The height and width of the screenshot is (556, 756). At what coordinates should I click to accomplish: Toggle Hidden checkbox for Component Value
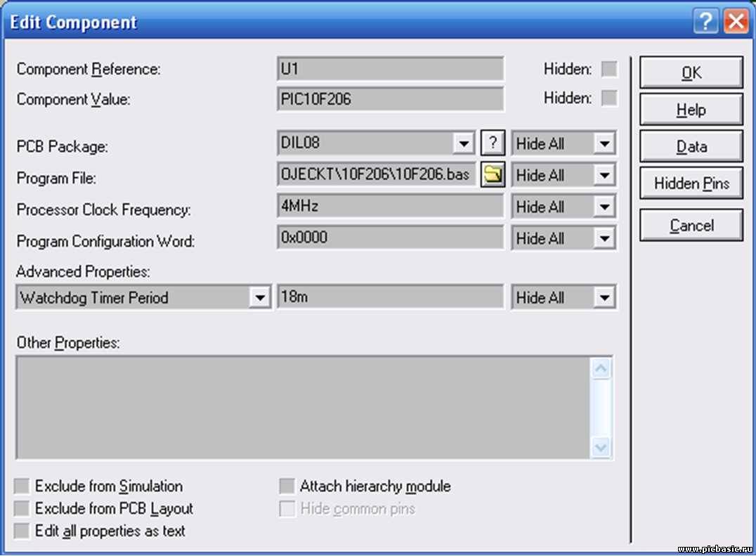pos(609,98)
